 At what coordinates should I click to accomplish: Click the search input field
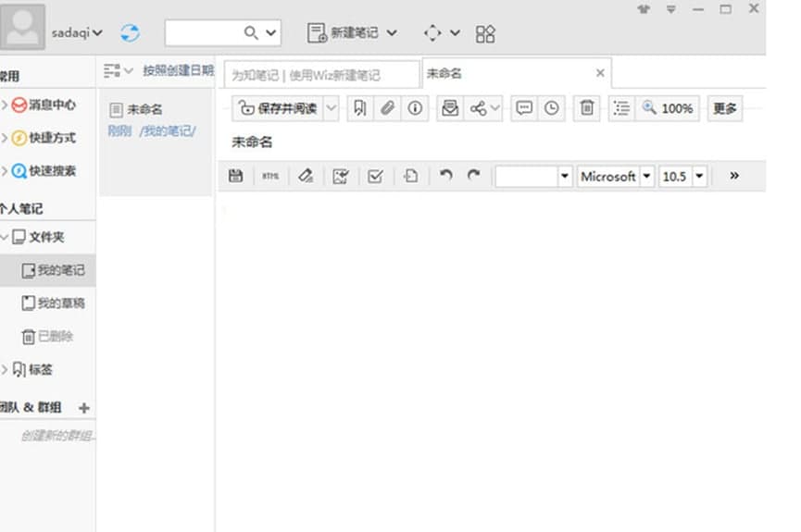point(204,32)
